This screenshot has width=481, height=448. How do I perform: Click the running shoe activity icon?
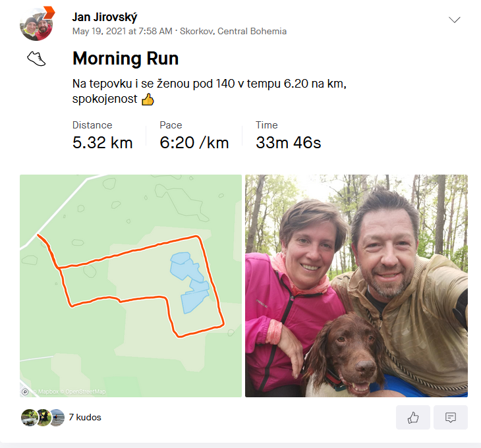36,59
